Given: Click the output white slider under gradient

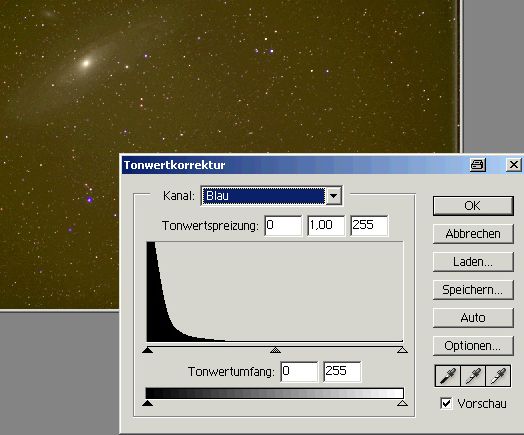Looking at the screenshot, I should tap(402, 403).
